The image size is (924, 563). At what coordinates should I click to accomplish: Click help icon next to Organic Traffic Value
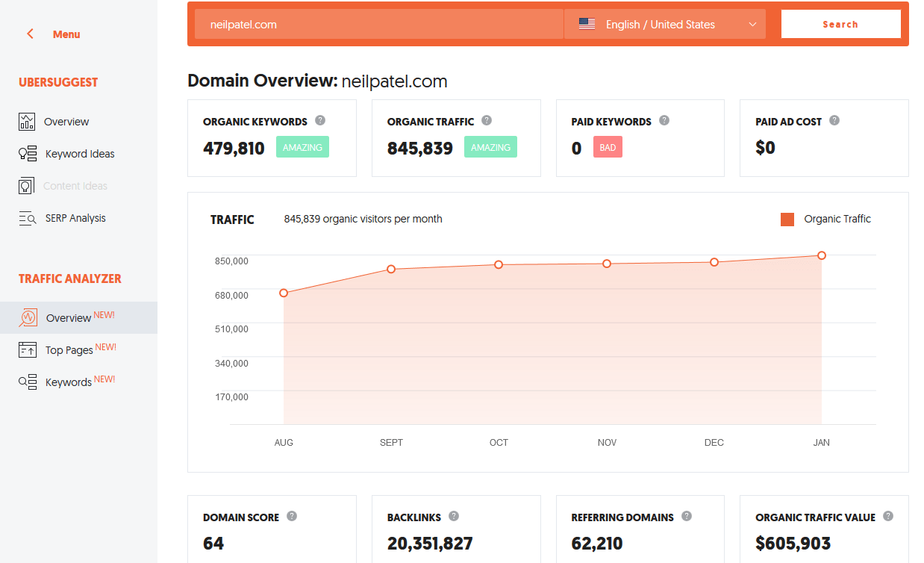pos(888,516)
